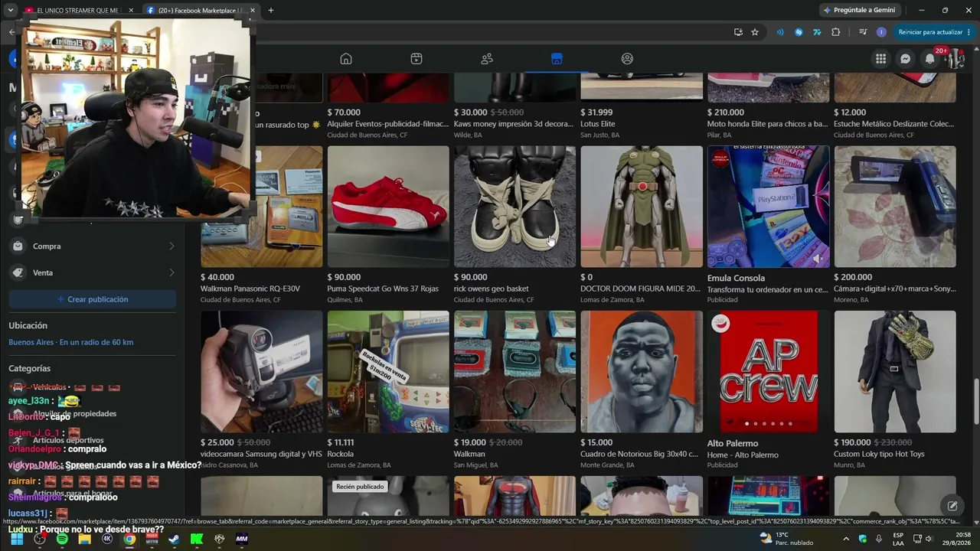Open the Facebook menu grid icon
This screenshot has height=551, width=980.
[x=881, y=59]
